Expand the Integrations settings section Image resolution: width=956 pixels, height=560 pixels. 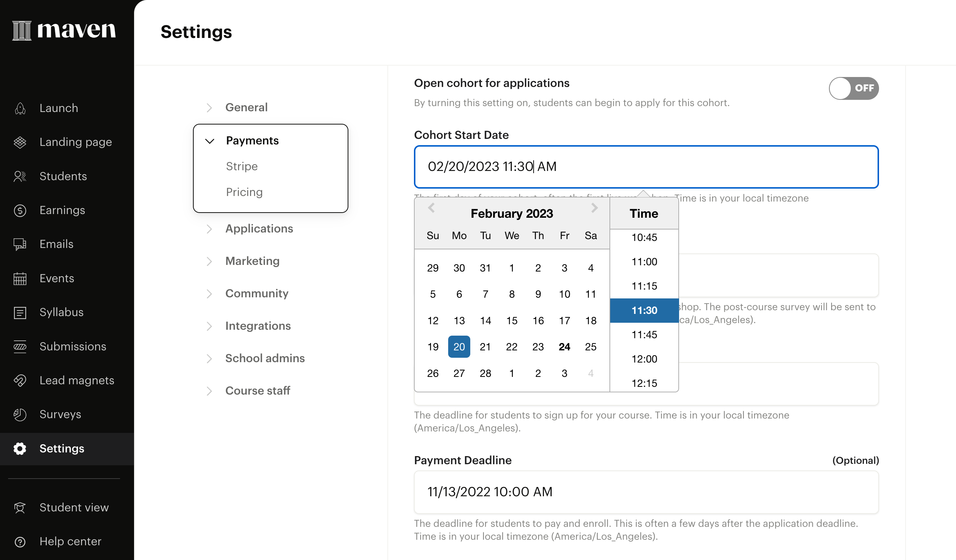click(209, 326)
